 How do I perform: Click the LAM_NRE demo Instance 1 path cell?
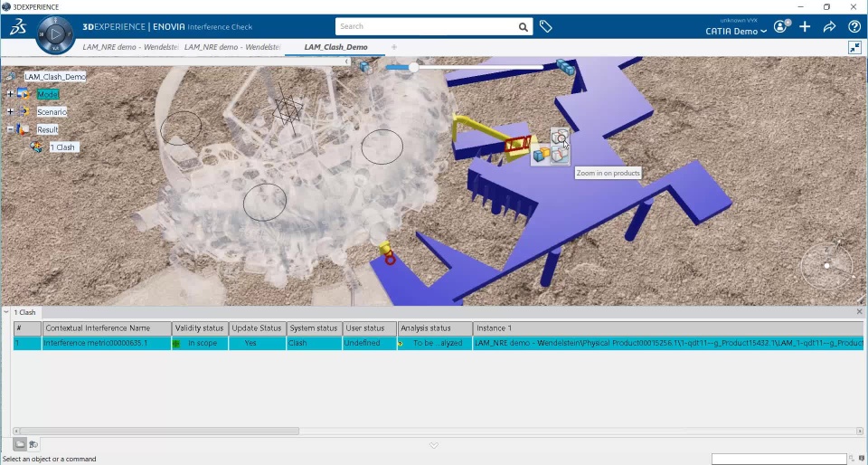click(x=669, y=343)
